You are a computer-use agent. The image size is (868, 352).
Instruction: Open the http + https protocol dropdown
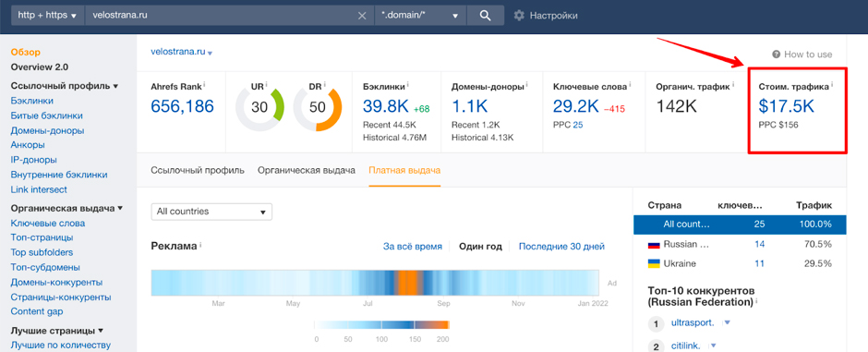48,16
